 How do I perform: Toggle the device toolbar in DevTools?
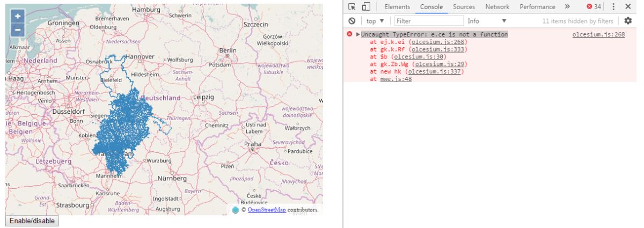click(x=366, y=7)
